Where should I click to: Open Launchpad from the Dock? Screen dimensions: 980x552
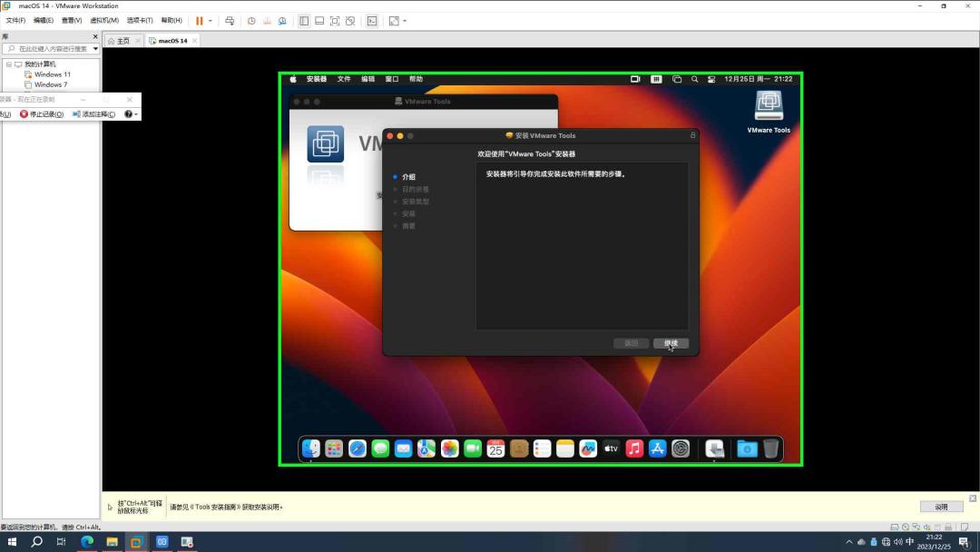(x=336, y=448)
